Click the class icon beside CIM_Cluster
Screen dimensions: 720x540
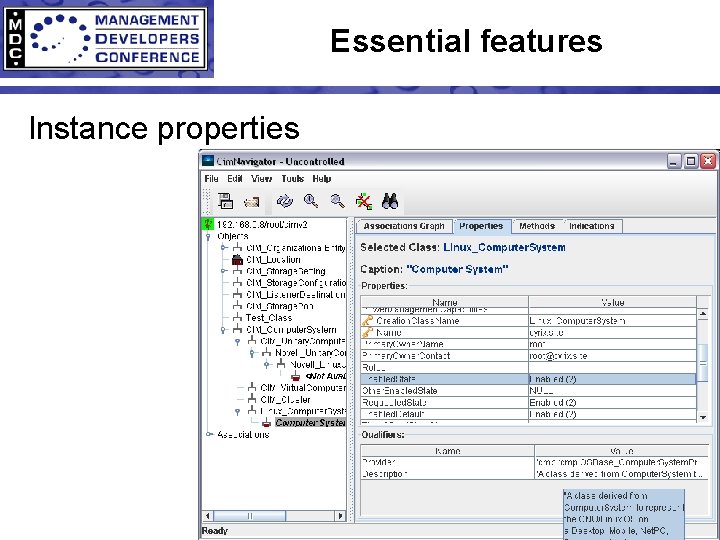coord(252,399)
